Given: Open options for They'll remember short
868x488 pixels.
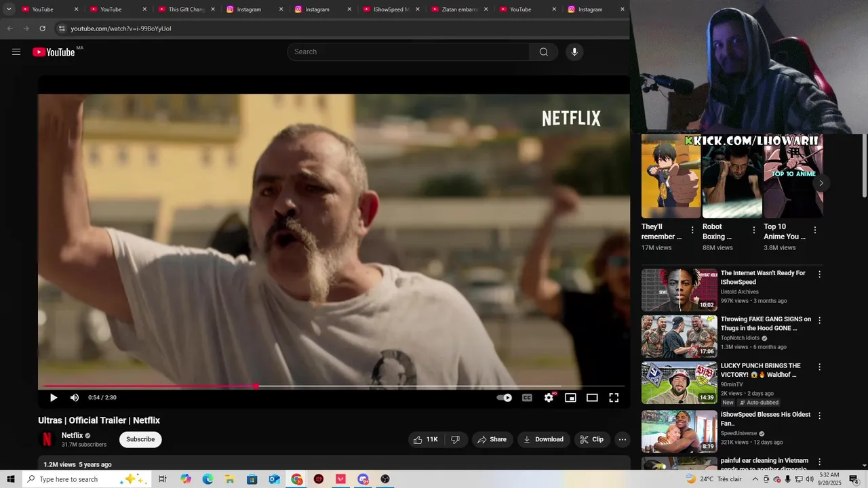Looking at the screenshot, I should click(692, 230).
